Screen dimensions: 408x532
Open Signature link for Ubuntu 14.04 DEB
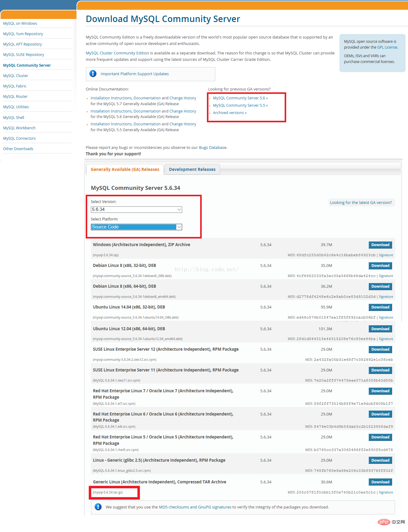click(386, 317)
